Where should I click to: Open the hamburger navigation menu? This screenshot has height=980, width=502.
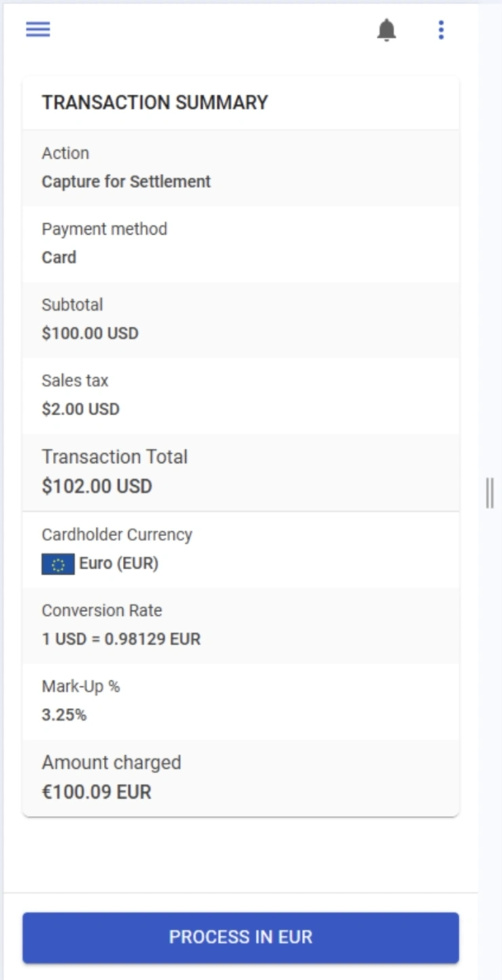38,29
